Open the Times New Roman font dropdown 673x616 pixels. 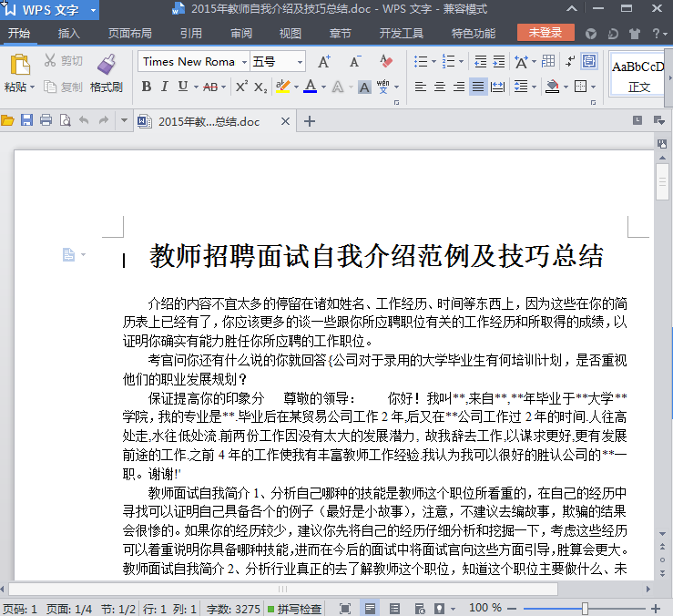243,62
